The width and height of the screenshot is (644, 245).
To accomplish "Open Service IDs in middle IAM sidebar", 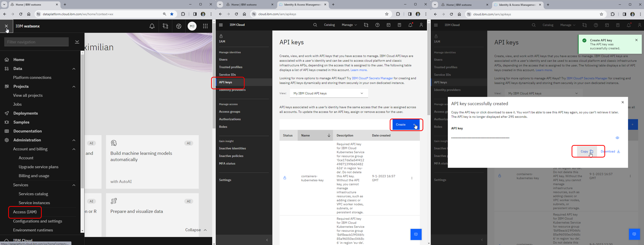I will (x=228, y=75).
